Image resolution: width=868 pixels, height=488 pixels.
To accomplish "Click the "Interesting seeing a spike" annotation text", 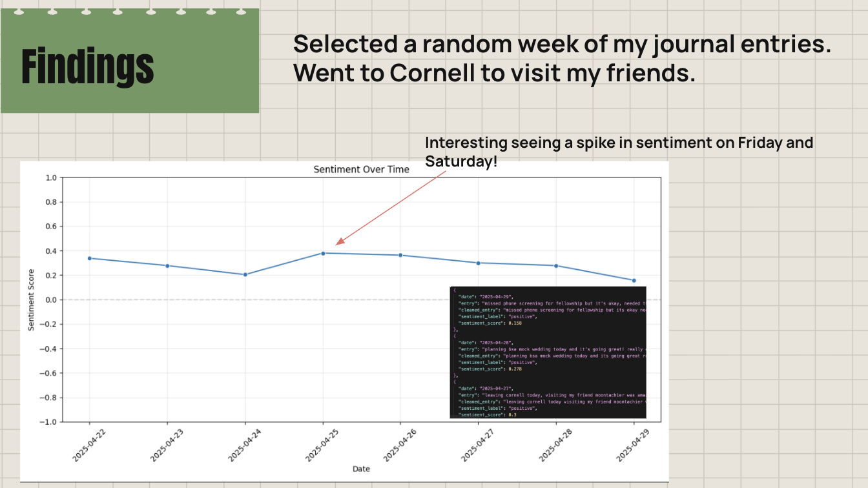I will tap(618, 143).
